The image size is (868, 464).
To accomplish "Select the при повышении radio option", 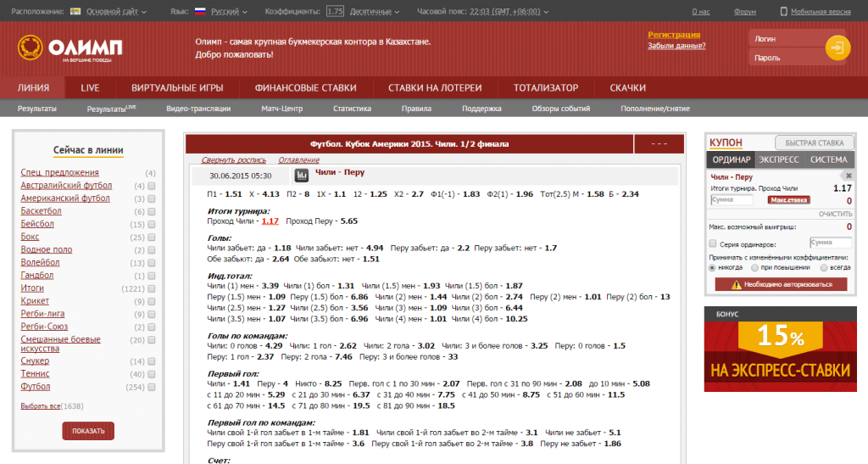I will pos(754,267).
